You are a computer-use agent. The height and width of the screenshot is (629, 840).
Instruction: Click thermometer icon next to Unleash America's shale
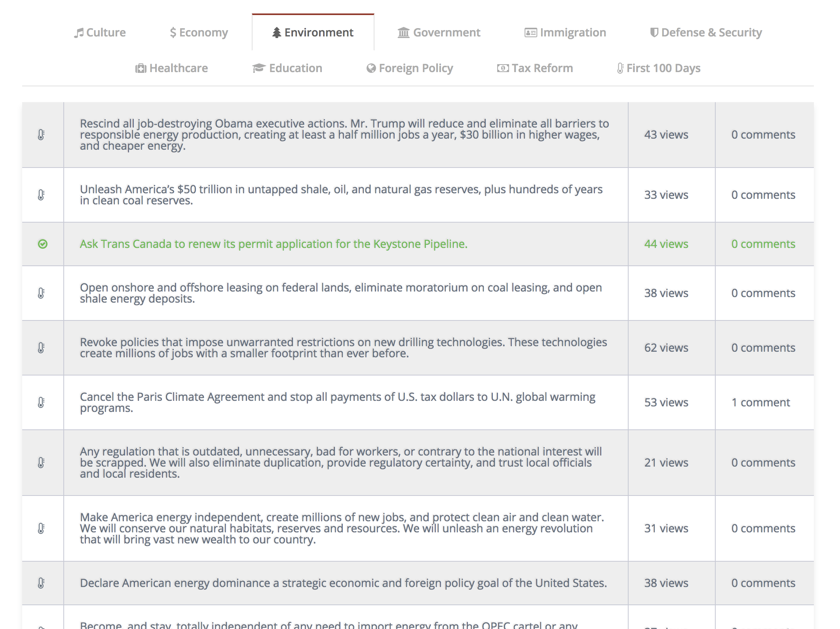[x=41, y=195]
